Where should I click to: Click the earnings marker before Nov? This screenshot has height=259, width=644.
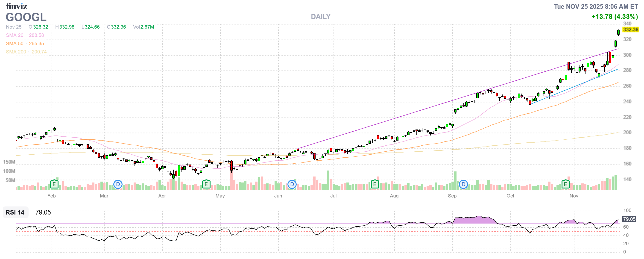[x=565, y=185]
